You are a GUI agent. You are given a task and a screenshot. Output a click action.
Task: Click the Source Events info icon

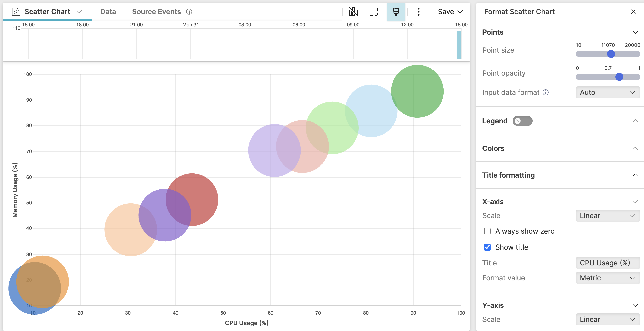(189, 12)
